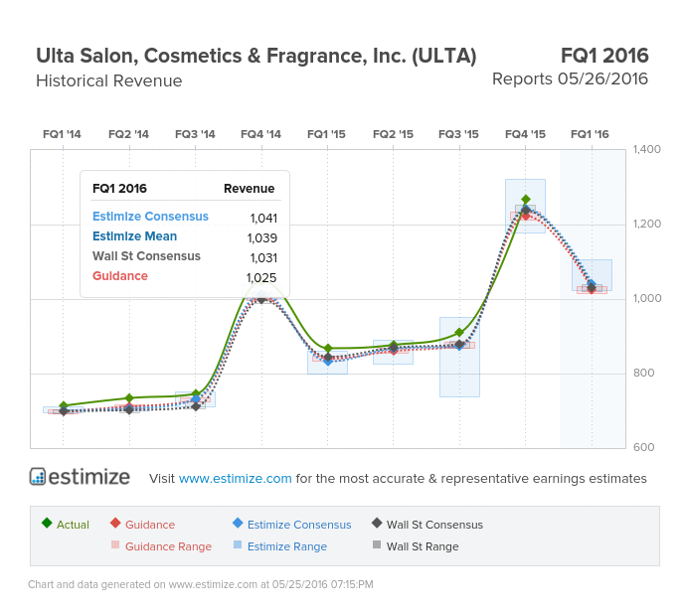681x616 pixels.
Task: Select the FQ1 '15 axis label
Action: [x=326, y=134]
